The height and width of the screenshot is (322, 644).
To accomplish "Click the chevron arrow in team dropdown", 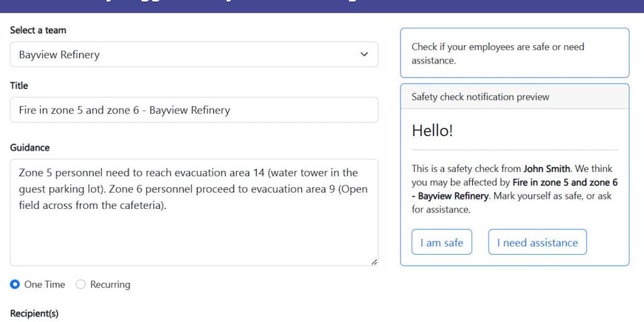I will pos(364,55).
